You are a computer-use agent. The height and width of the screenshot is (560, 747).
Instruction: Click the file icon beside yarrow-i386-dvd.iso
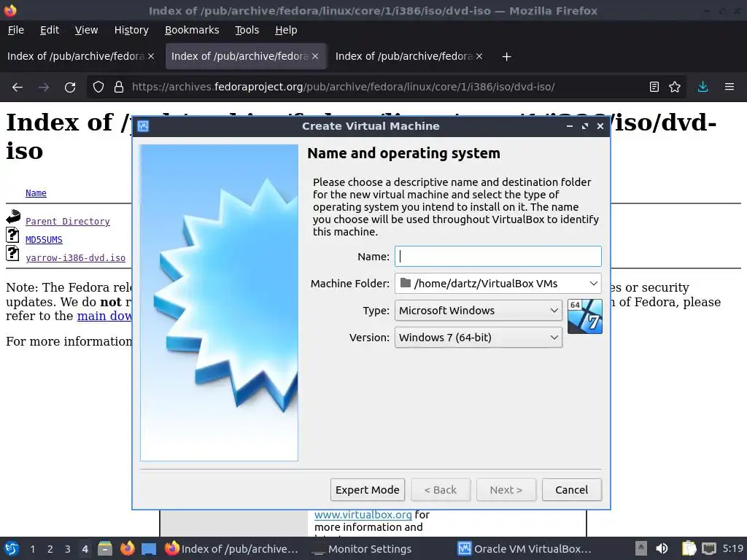(12, 253)
